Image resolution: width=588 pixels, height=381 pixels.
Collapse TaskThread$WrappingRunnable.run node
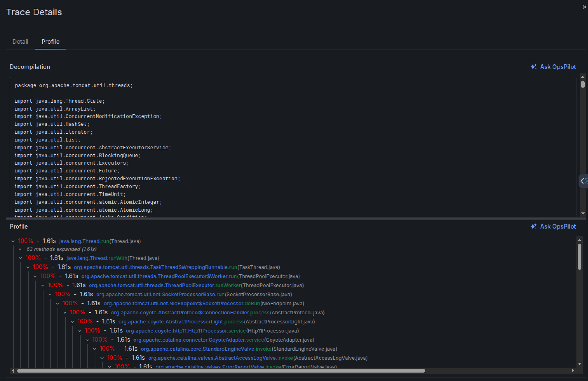[x=28, y=267]
